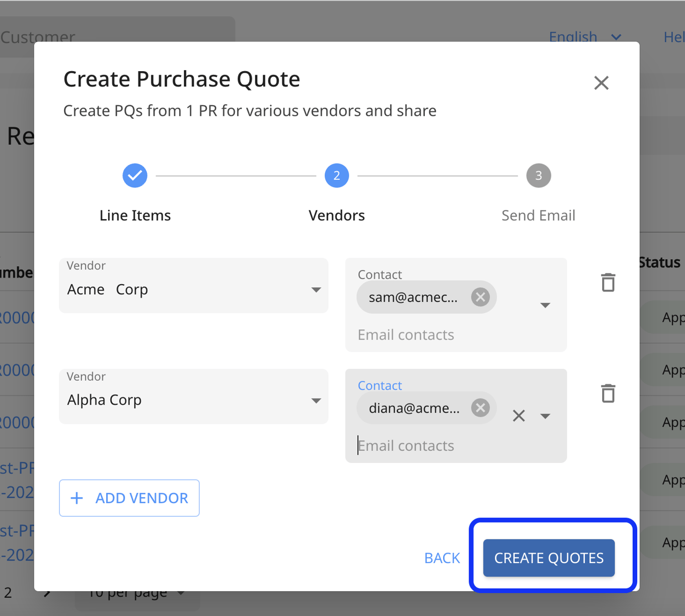Open the English language selector

pyautogui.click(x=585, y=37)
